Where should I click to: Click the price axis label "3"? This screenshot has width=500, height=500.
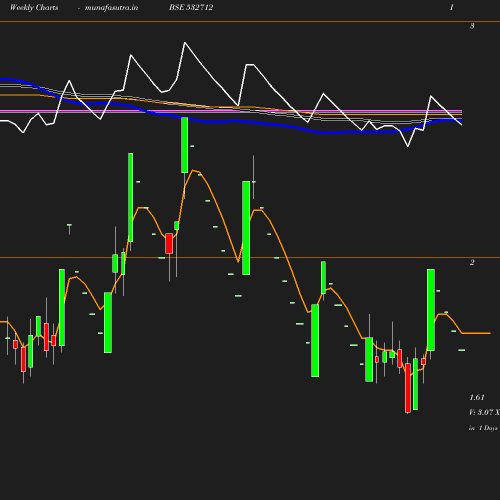pyautogui.click(x=472, y=26)
